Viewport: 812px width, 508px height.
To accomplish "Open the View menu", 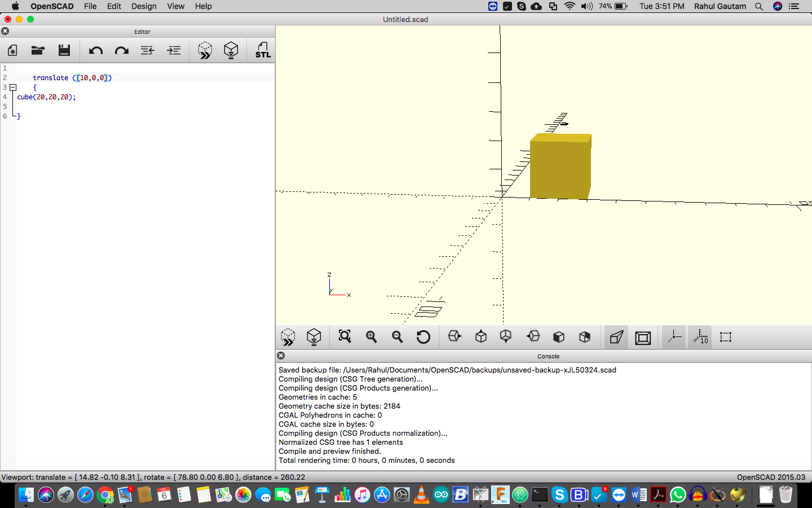I will click(175, 6).
